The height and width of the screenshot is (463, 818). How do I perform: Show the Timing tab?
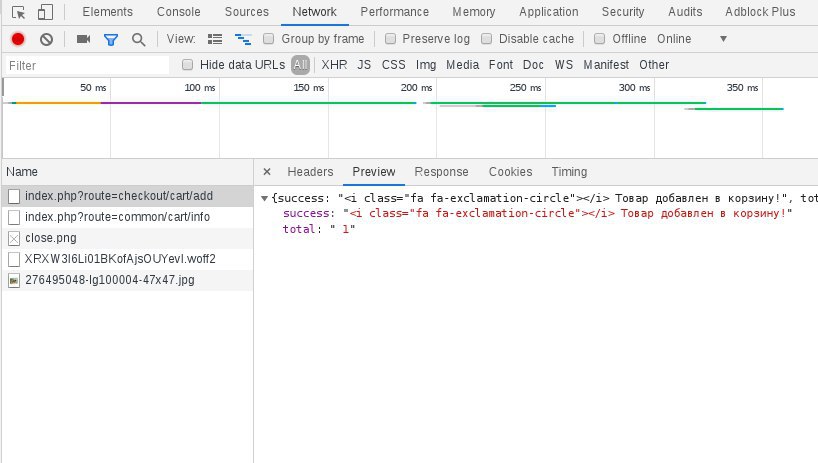[x=569, y=172]
